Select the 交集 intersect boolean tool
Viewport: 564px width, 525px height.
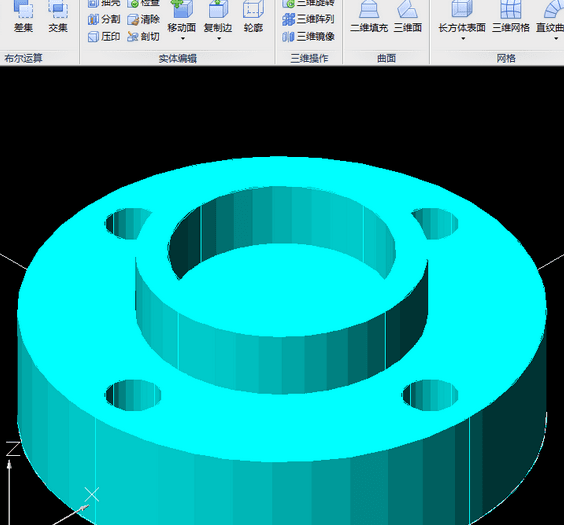58,16
